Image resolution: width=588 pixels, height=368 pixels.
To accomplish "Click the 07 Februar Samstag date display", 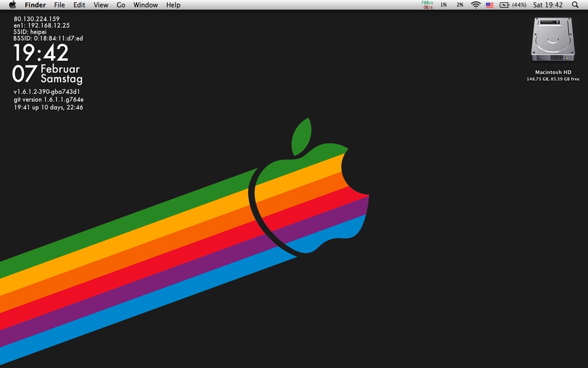I will tap(47, 74).
